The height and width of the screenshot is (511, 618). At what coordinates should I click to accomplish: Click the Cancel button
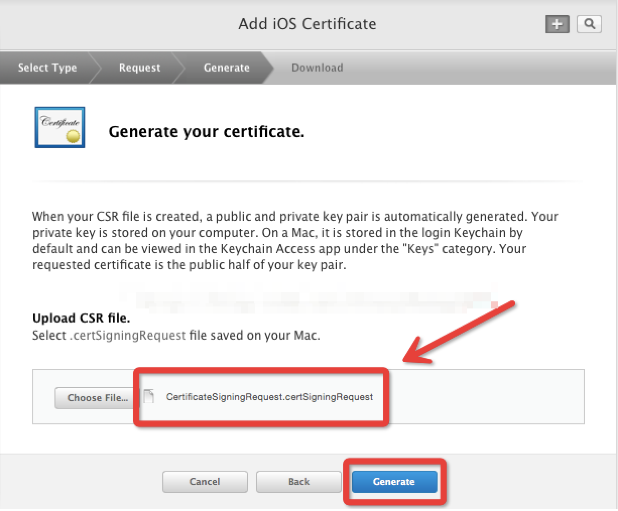click(x=205, y=481)
